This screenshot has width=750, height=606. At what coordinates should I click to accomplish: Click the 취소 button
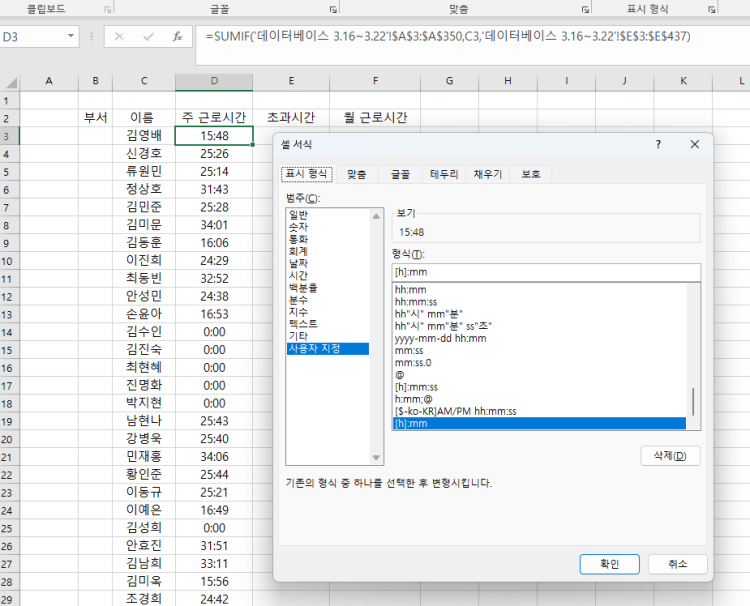click(x=677, y=564)
